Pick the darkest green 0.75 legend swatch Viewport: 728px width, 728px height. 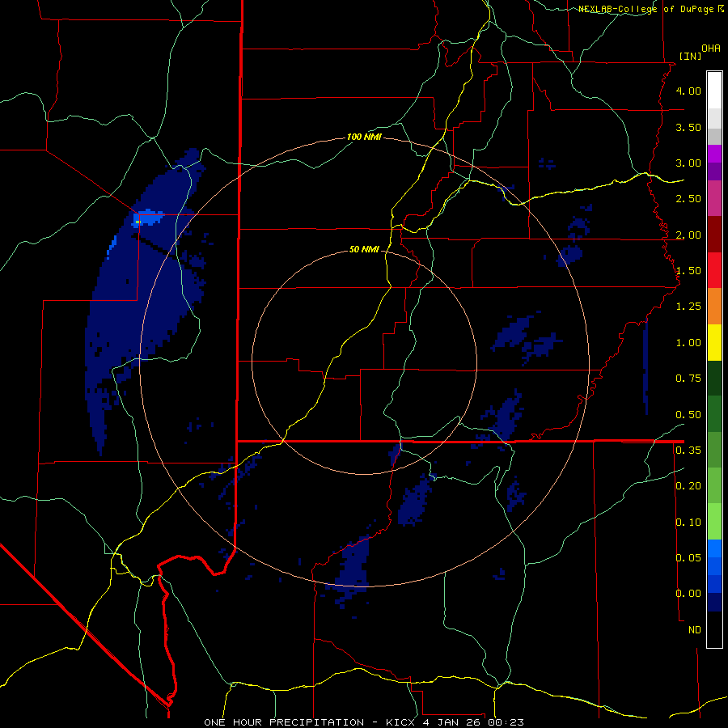point(714,378)
